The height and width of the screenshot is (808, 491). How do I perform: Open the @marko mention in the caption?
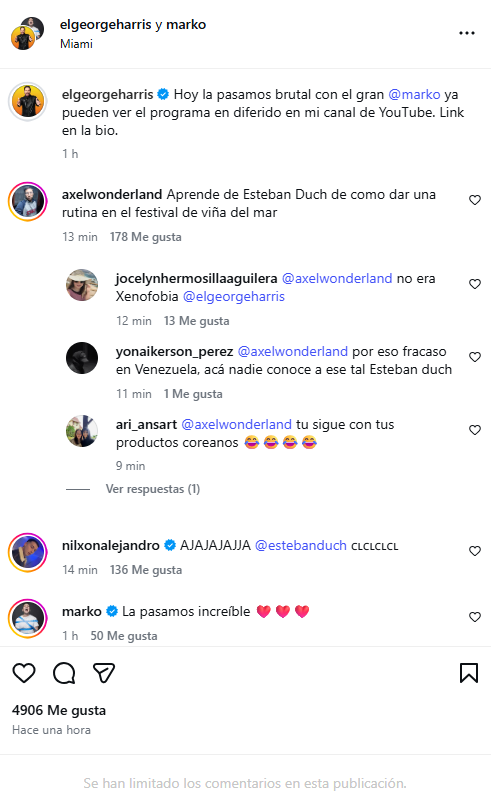pos(414,95)
